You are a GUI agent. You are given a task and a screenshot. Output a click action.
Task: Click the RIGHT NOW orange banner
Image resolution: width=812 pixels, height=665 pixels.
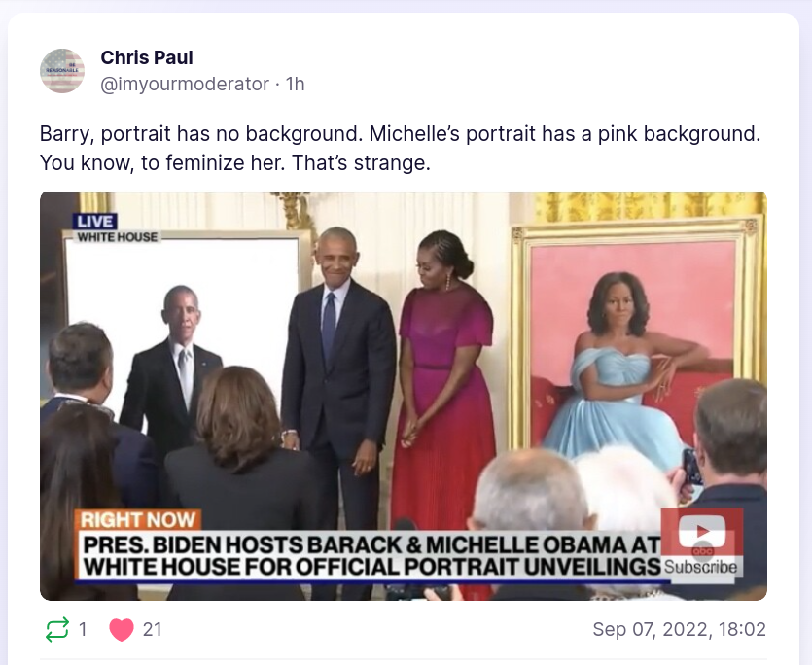[138, 519]
